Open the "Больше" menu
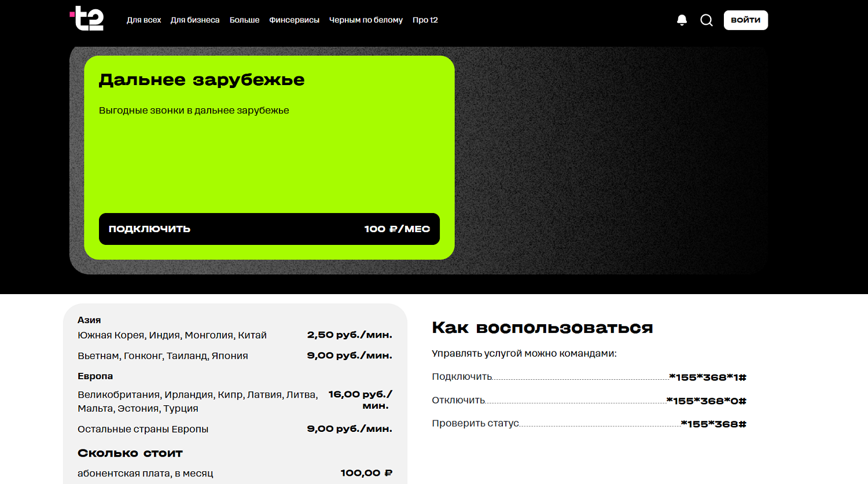The image size is (868, 484). click(244, 20)
